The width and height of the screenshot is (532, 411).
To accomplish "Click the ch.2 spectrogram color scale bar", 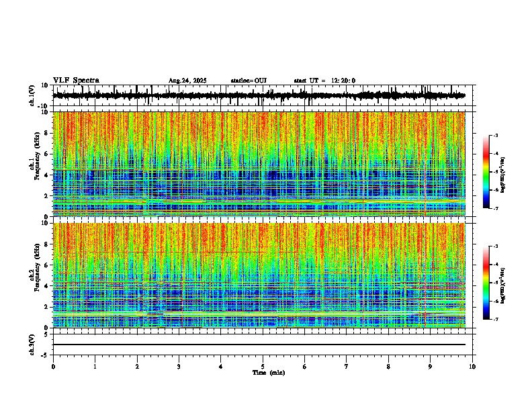I will [x=486, y=283].
